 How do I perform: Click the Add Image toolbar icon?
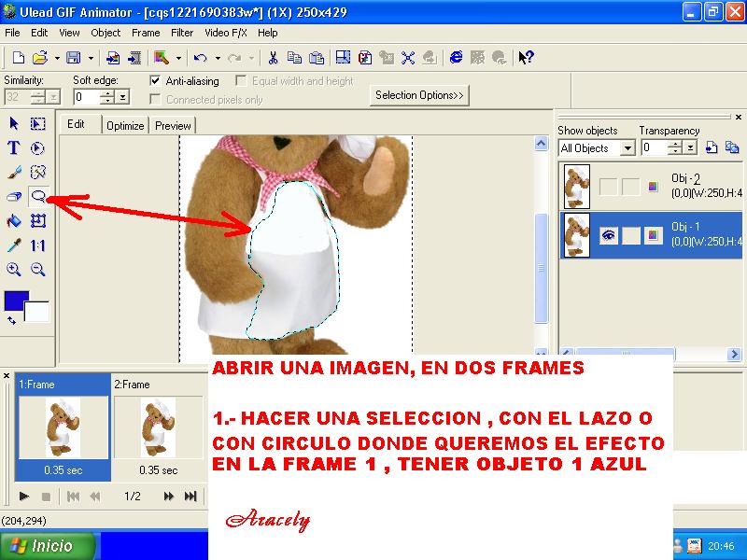pyautogui.click(x=113, y=58)
